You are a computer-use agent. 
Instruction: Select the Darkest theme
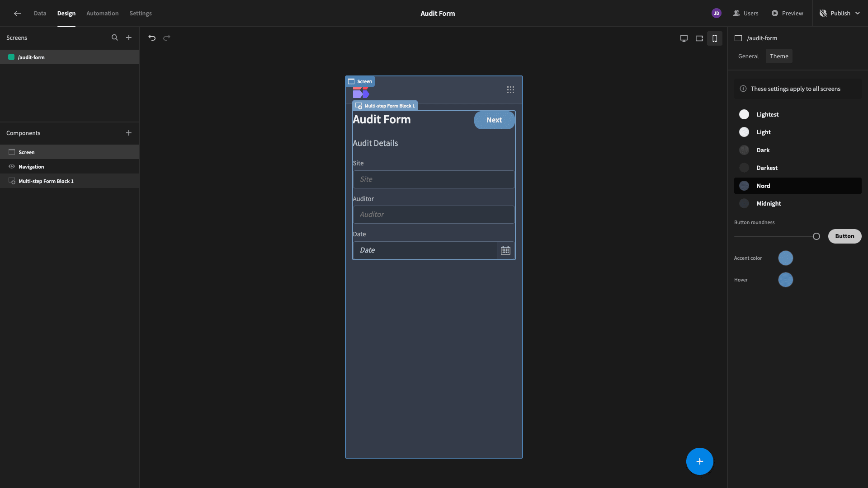pyautogui.click(x=797, y=168)
